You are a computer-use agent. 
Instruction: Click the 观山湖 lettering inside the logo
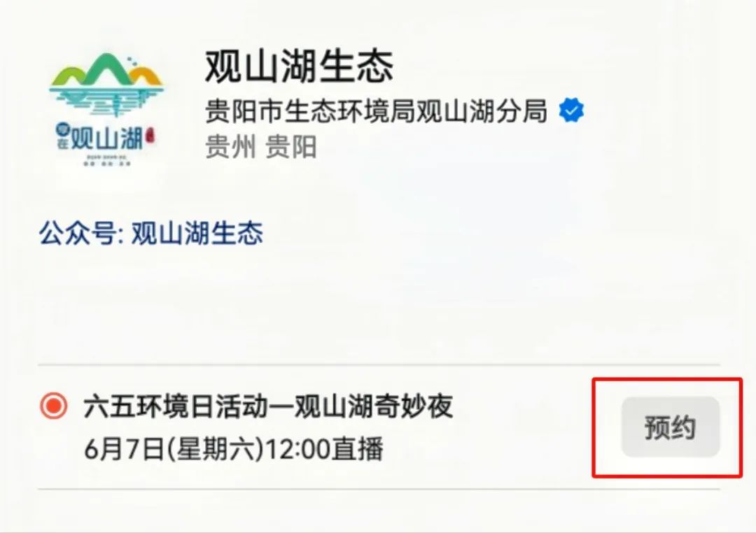[107, 138]
